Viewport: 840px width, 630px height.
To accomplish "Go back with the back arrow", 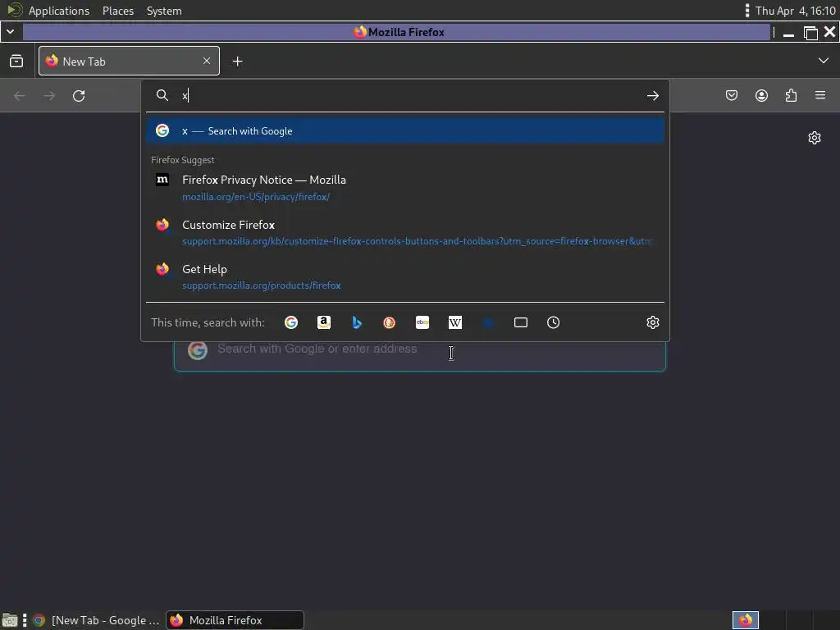I will click(20, 96).
